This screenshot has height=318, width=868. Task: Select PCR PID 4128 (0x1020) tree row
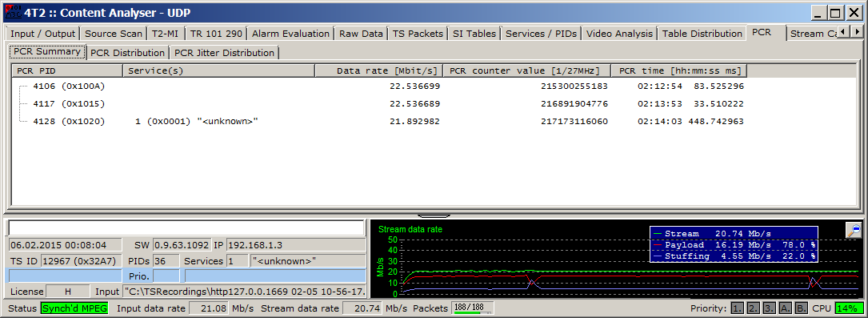tap(69, 121)
